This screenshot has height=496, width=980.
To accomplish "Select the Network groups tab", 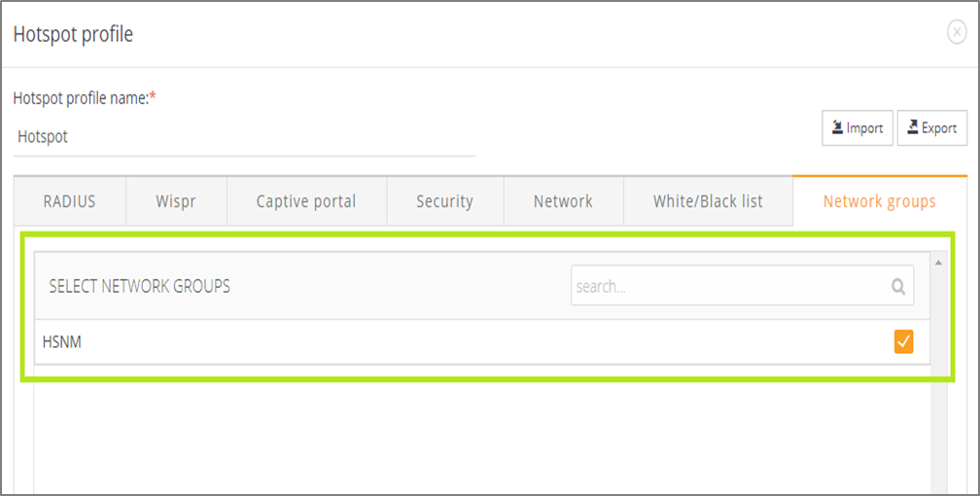I will tap(879, 201).
